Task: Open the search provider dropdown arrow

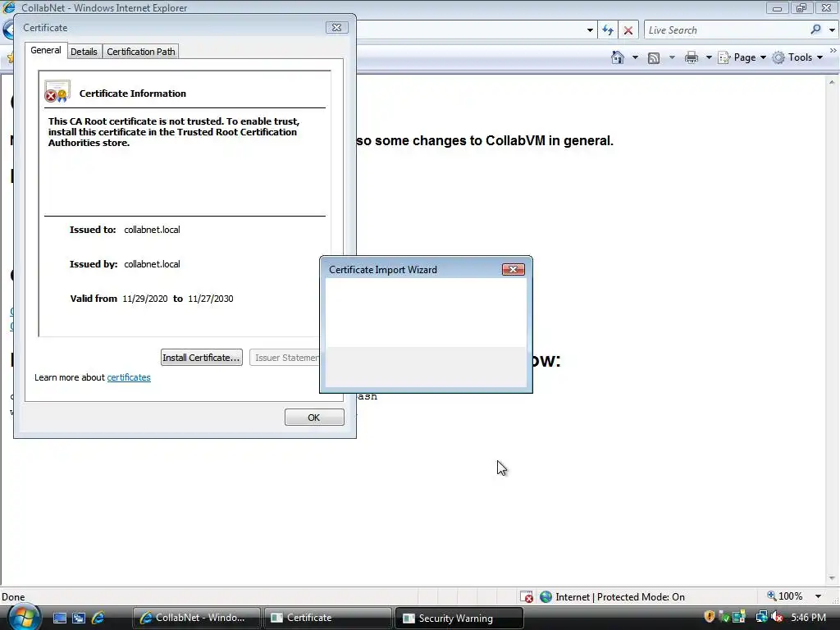Action: coord(832,30)
